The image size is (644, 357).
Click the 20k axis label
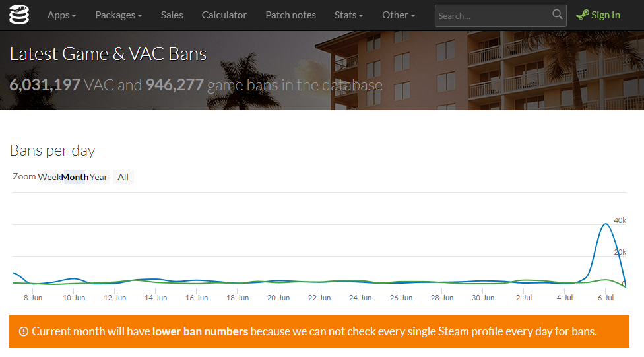coord(620,252)
